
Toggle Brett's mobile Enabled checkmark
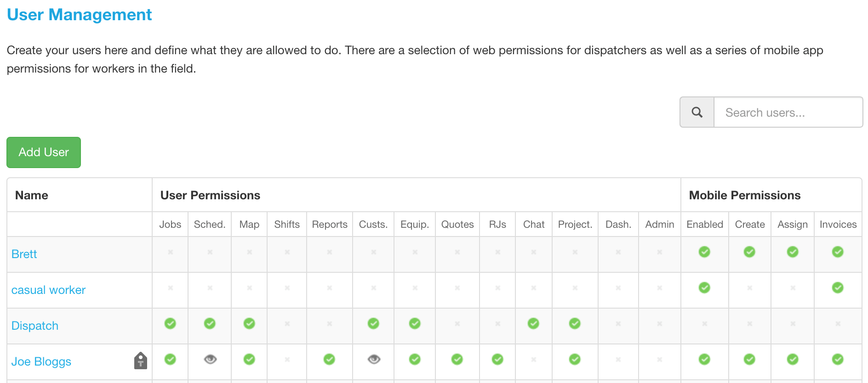coord(704,252)
